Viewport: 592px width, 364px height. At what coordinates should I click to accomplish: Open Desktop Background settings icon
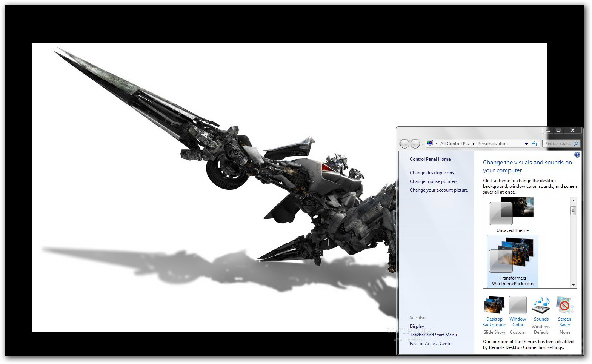[495, 305]
